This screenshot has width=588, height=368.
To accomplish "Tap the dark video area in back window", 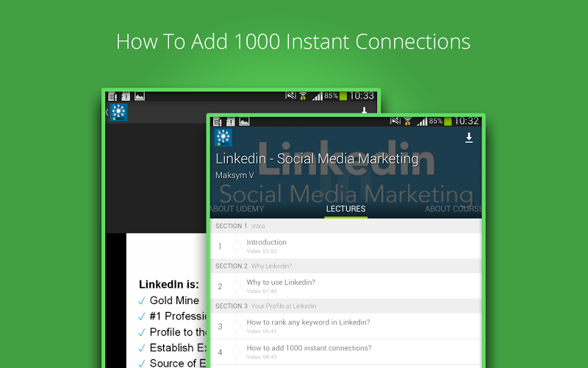I will click(156, 178).
